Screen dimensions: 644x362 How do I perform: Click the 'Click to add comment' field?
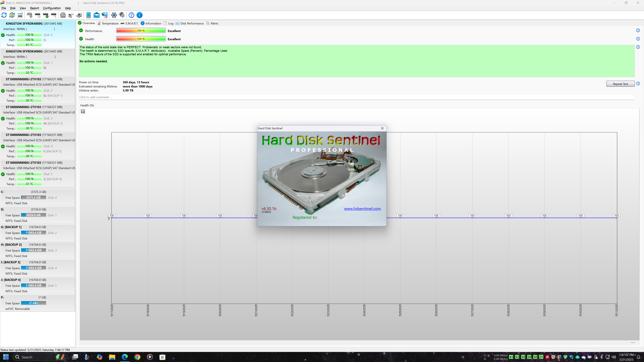(357, 97)
